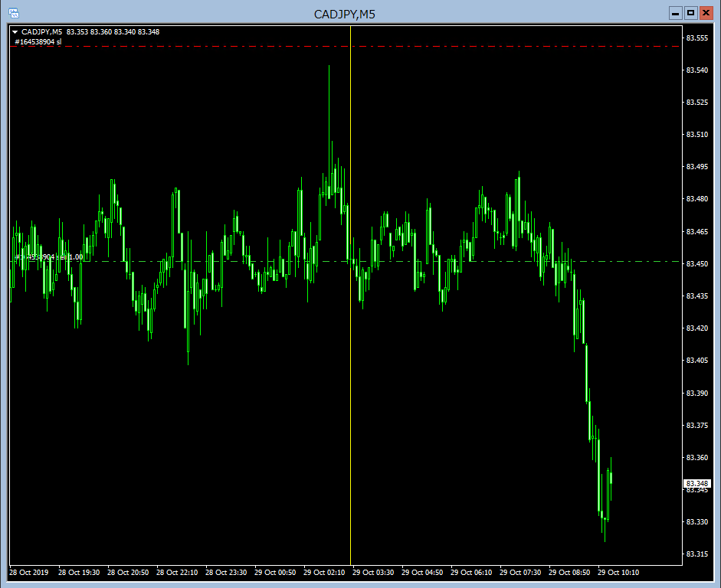The height and width of the screenshot is (588, 721).
Task: Click the 29 Oct 02:10 time label
Action: (x=324, y=573)
